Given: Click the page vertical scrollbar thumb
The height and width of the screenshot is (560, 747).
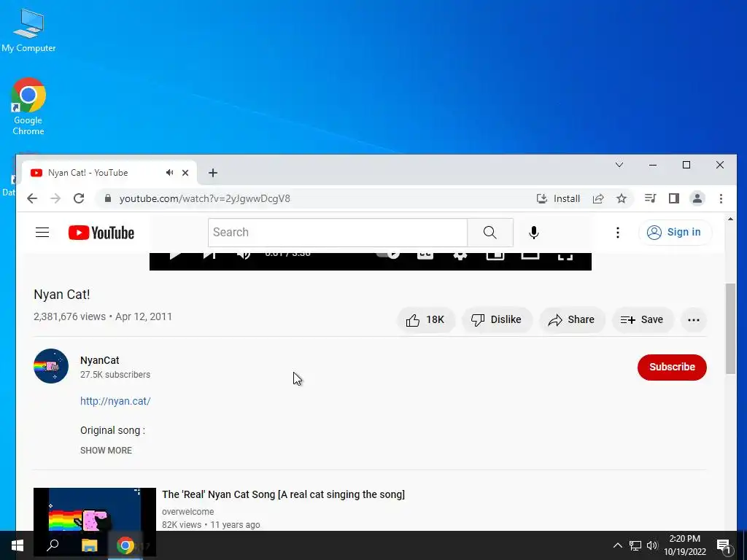Looking at the screenshot, I should click(x=730, y=329).
